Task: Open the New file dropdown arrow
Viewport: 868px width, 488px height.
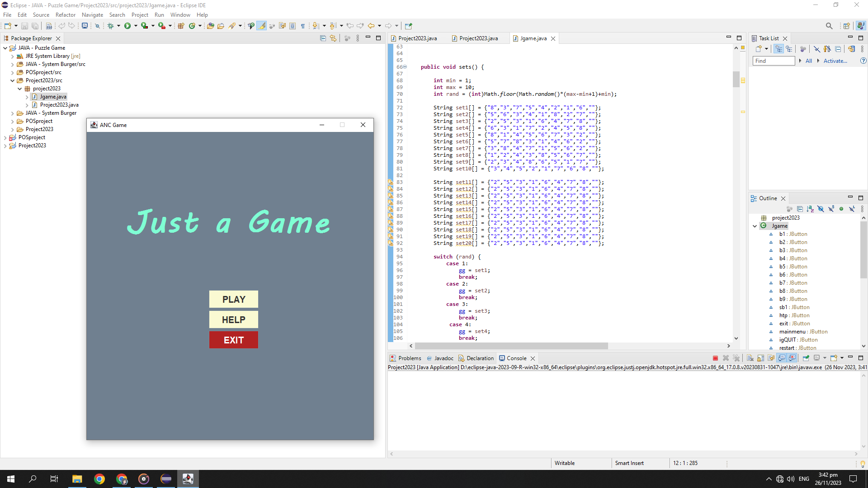Action: (16, 26)
